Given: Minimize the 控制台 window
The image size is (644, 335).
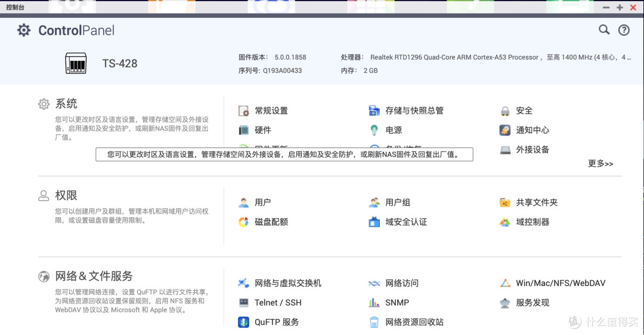Looking at the screenshot, I should (606, 7).
